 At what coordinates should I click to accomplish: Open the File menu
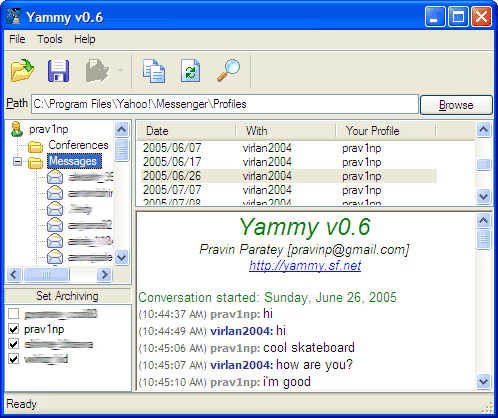click(17, 39)
